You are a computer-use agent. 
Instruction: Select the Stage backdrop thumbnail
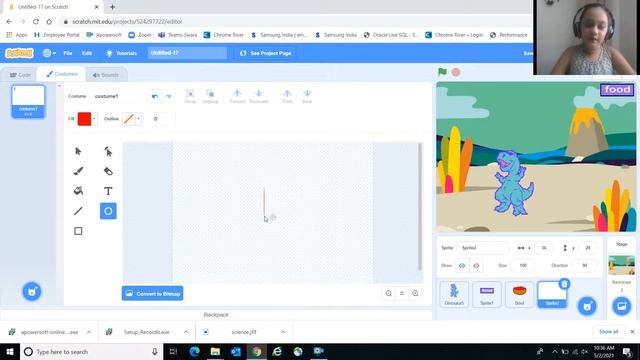point(621,265)
